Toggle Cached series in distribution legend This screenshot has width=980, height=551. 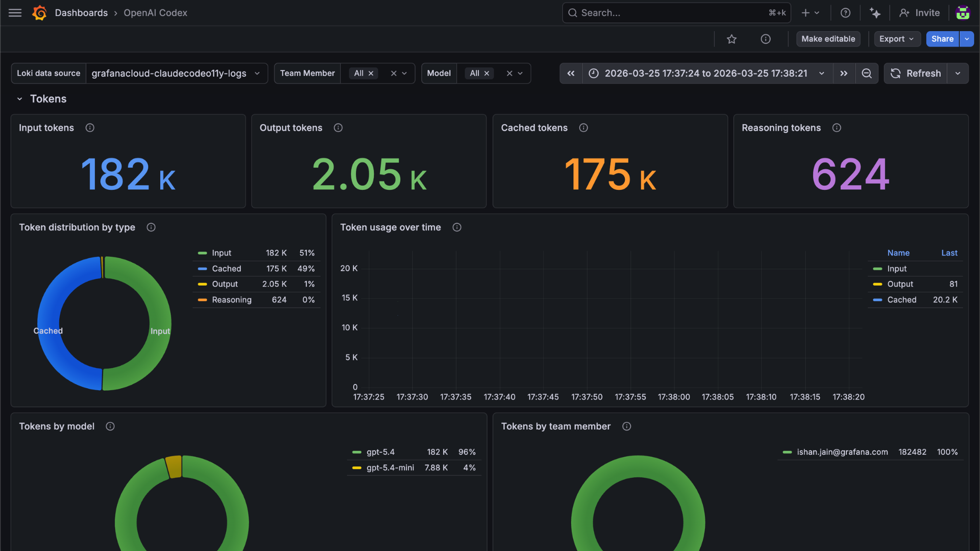pos(226,269)
